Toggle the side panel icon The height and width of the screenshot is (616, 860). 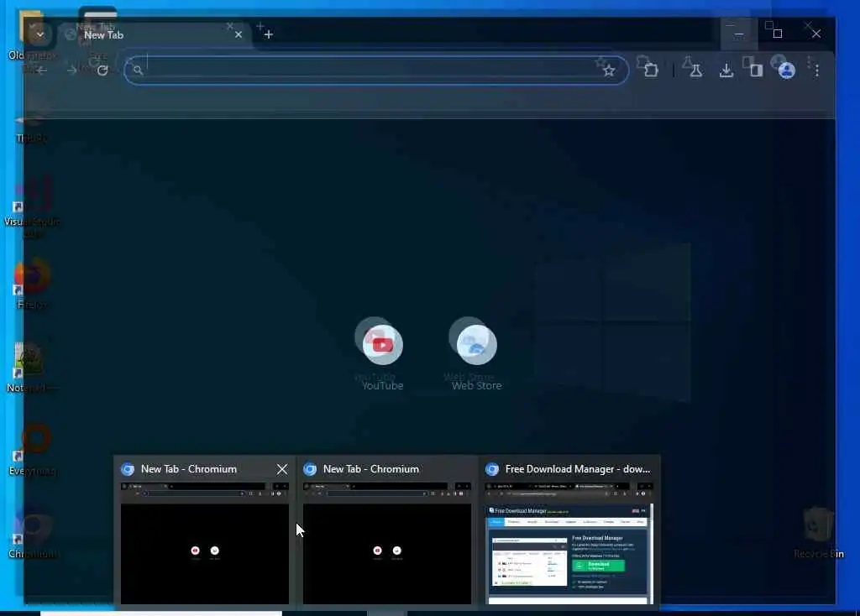(757, 70)
